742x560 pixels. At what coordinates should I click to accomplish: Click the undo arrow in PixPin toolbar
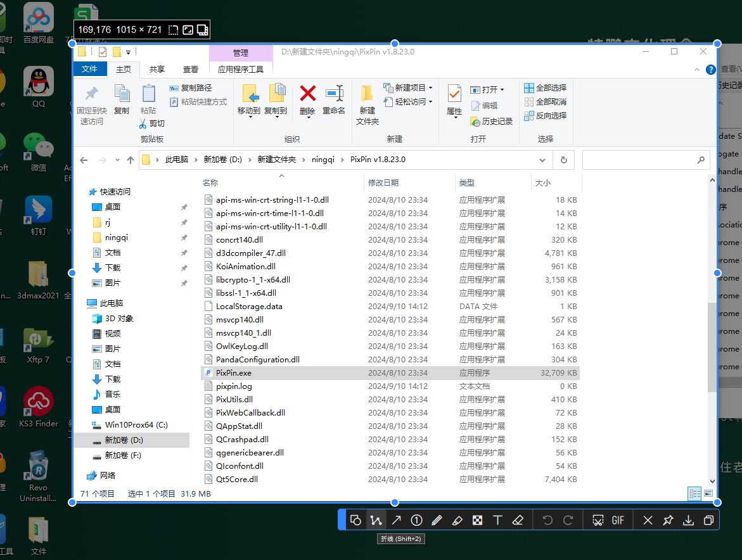(547, 520)
